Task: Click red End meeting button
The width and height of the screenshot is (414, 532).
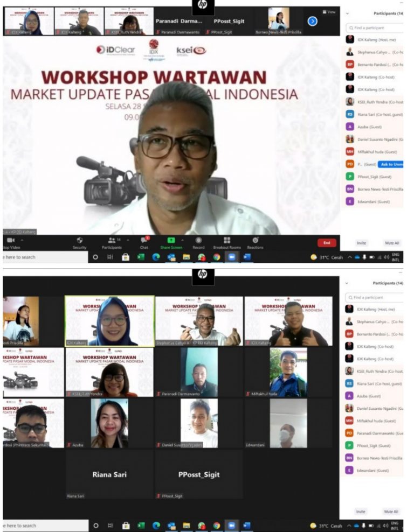Action: point(327,243)
